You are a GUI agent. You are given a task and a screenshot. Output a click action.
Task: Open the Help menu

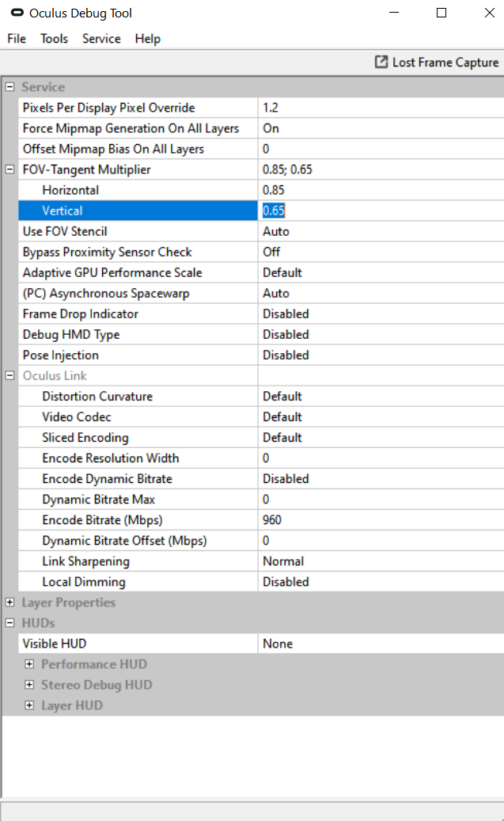click(147, 39)
